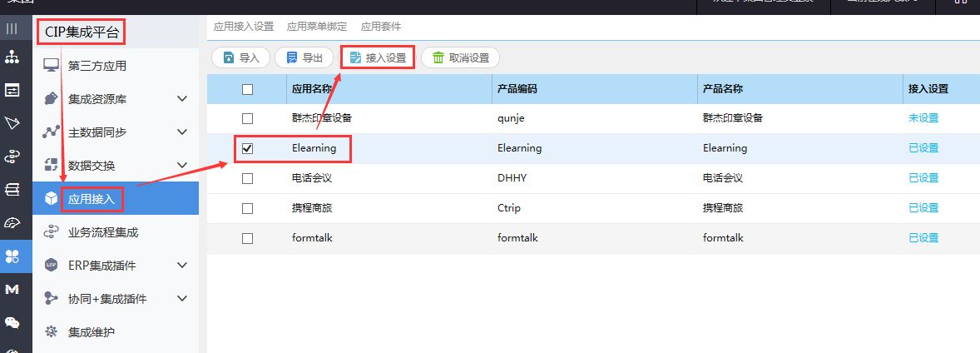This screenshot has width=980, height=353.
Task: Check the box for 携程商旅 row
Action: (x=248, y=208)
